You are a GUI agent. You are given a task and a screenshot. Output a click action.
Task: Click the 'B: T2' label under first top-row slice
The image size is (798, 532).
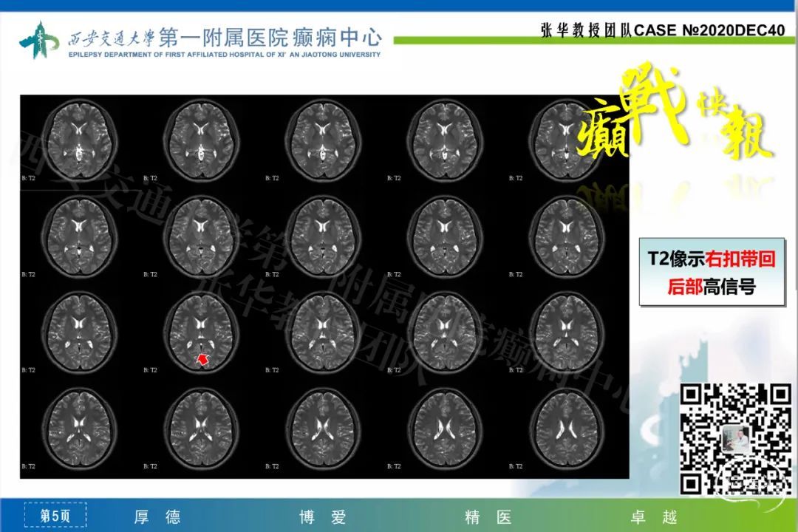(29, 178)
